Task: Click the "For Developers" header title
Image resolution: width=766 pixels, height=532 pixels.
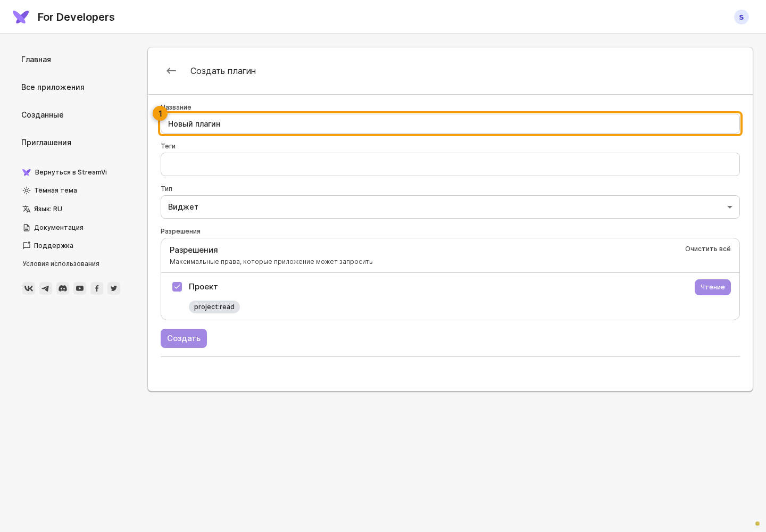Action: pyautogui.click(x=76, y=17)
